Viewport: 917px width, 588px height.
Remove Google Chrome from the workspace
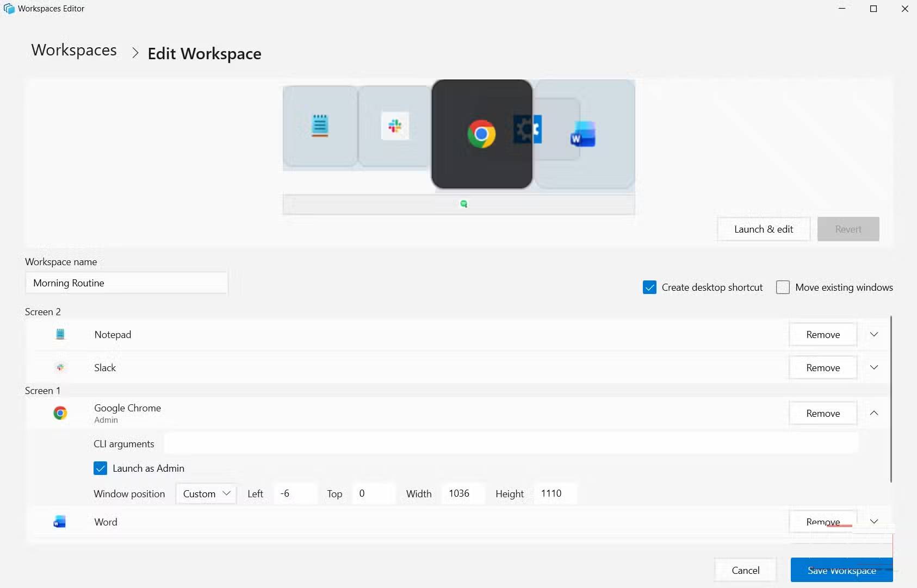823,413
